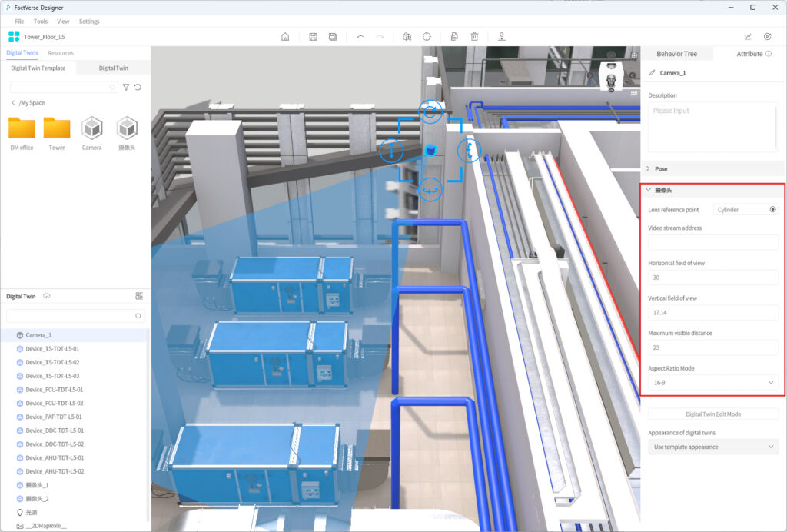Click the circular focus target icon
The image size is (787, 532).
pos(427,37)
